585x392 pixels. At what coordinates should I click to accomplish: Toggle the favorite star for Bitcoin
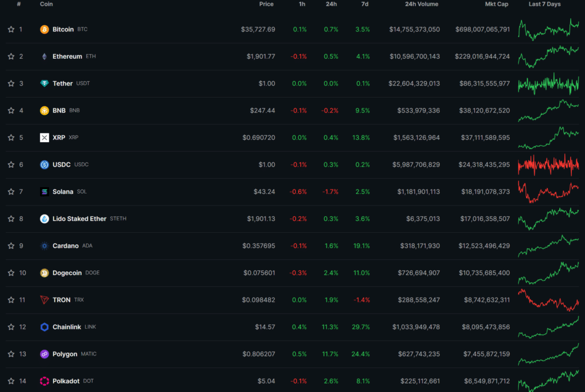(11, 29)
